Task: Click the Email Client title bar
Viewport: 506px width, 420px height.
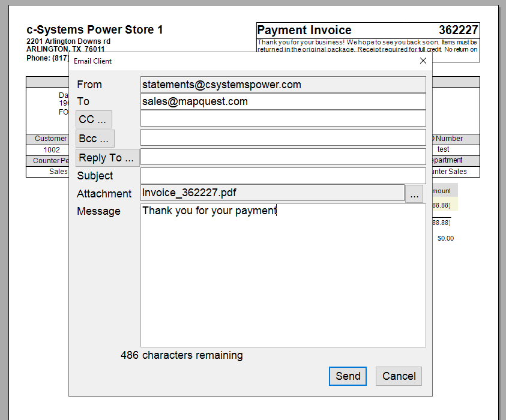Action: click(x=240, y=61)
